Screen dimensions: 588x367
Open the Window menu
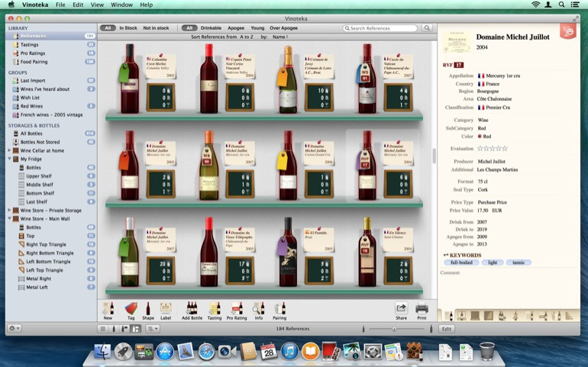click(x=121, y=5)
